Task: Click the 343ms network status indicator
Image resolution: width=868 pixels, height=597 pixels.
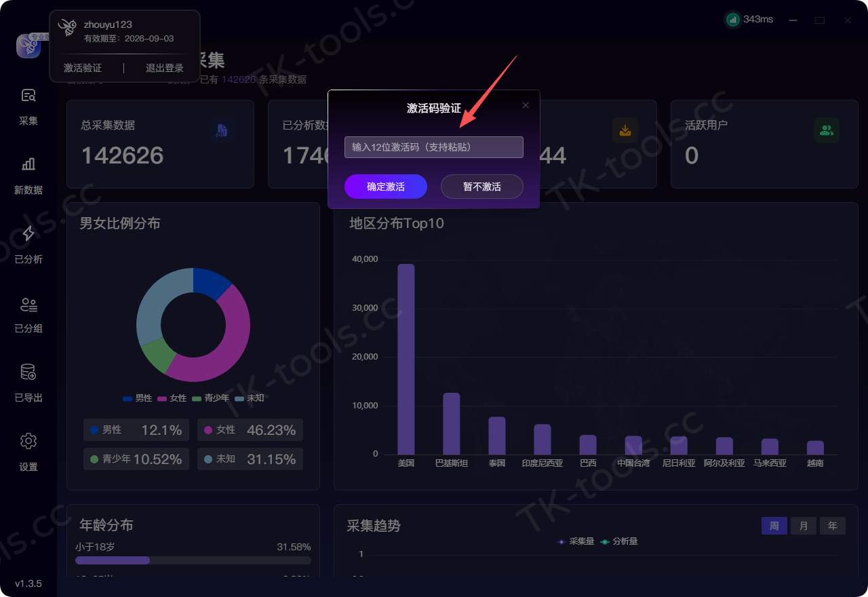Action: point(749,20)
